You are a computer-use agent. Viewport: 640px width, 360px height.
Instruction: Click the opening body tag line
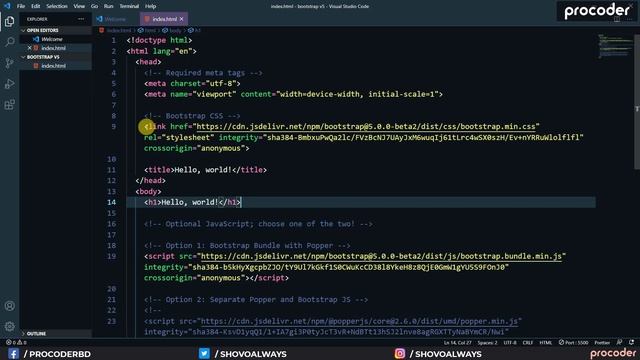[148, 191]
